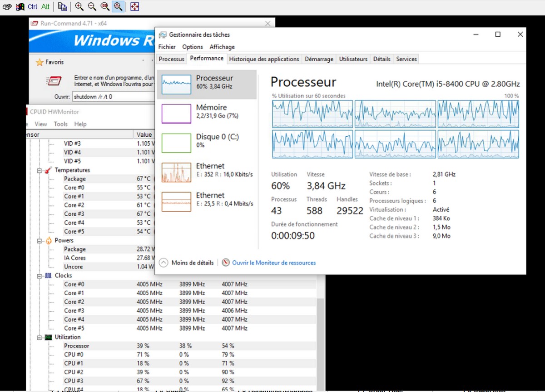The image size is (545, 392).
Task: Open the Fichier menu in Task Manager
Action: tap(167, 47)
